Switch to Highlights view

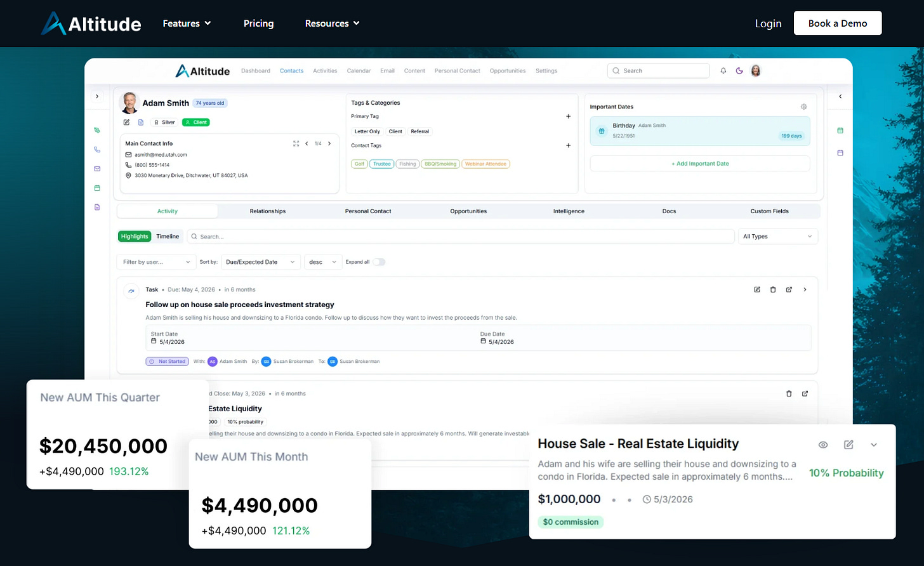tap(135, 237)
